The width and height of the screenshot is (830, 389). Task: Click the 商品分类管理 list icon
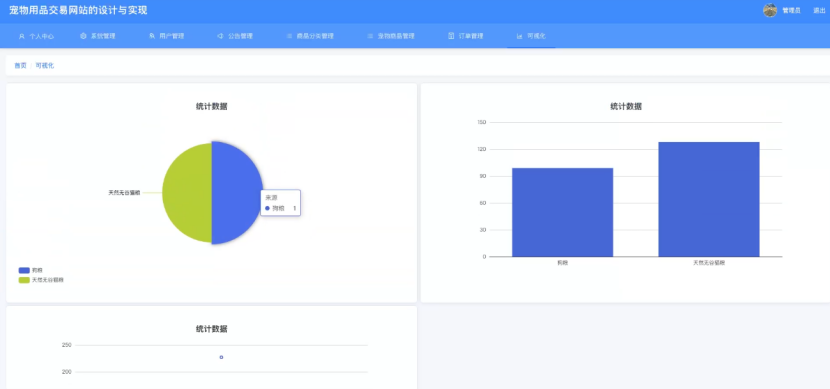coord(289,36)
